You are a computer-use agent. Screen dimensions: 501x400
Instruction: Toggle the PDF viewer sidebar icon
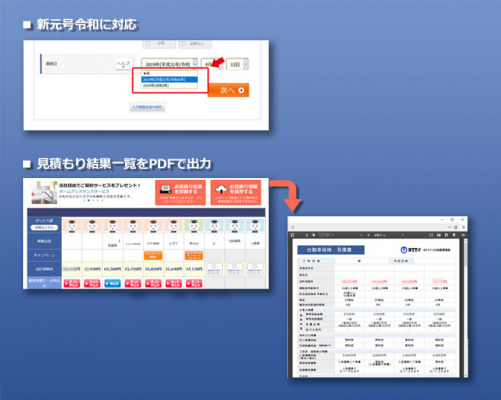click(x=292, y=235)
